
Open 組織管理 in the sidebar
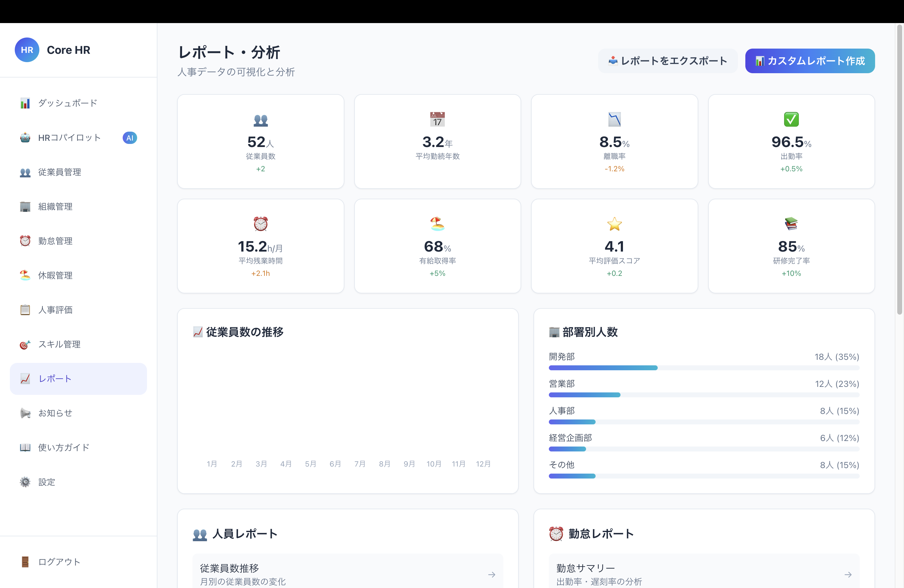tap(55, 207)
